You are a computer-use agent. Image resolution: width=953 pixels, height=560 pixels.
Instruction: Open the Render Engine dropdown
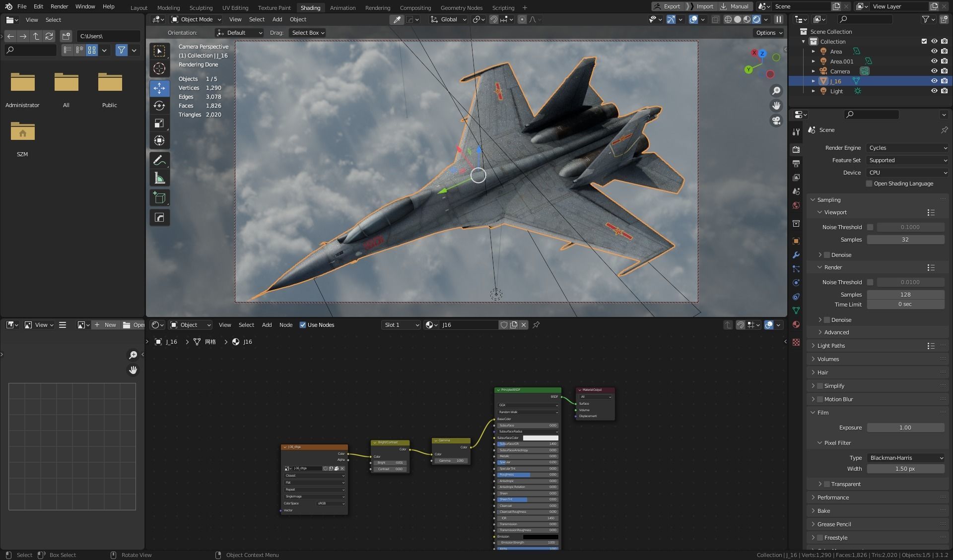907,148
